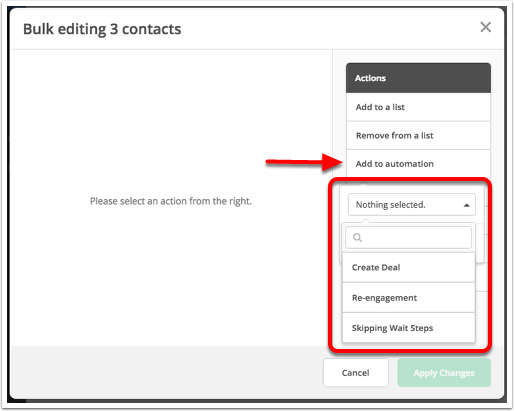This screenshot has width=514, height=411.
Task: Close the Bulk editing dialog with the X
Action: (485, 27)
